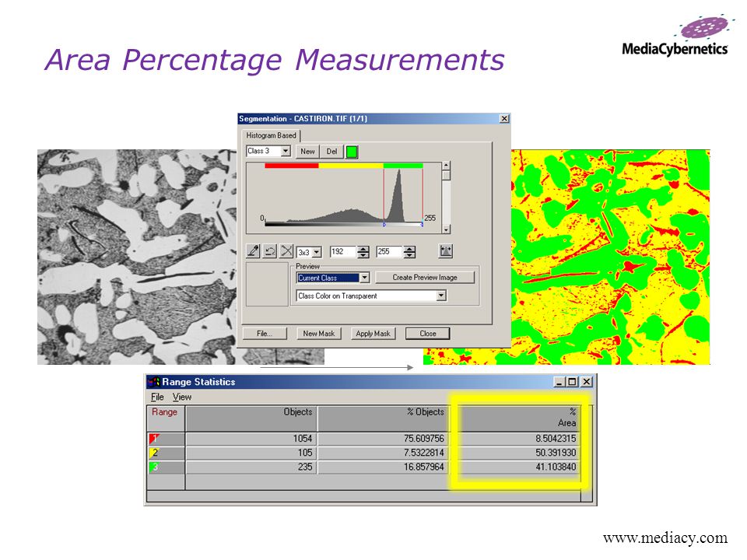Click the lower threshold field showing 192
The height and width of the screenshot is (560, 747).
tap(343, 251)
